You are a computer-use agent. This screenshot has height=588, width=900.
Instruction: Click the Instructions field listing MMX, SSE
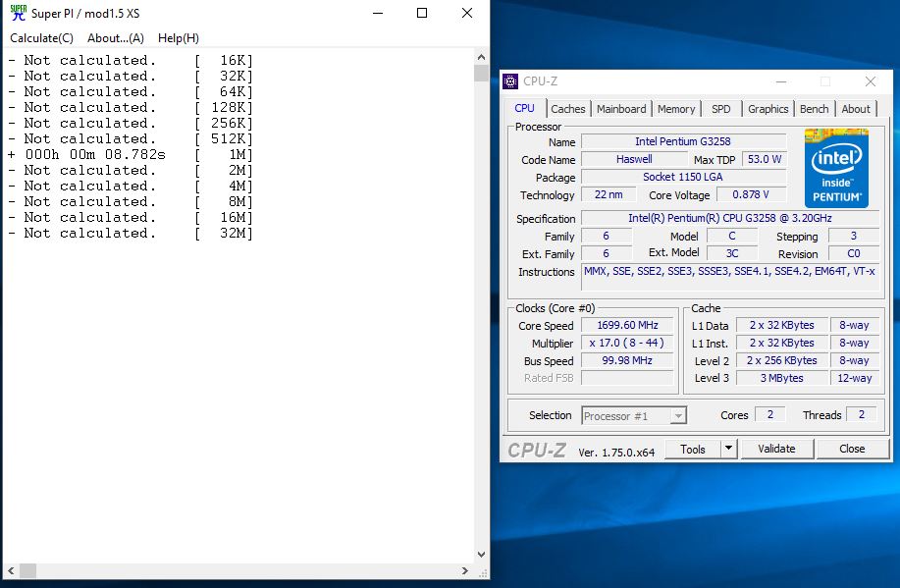pyautogui.click(x=730, y=277)
